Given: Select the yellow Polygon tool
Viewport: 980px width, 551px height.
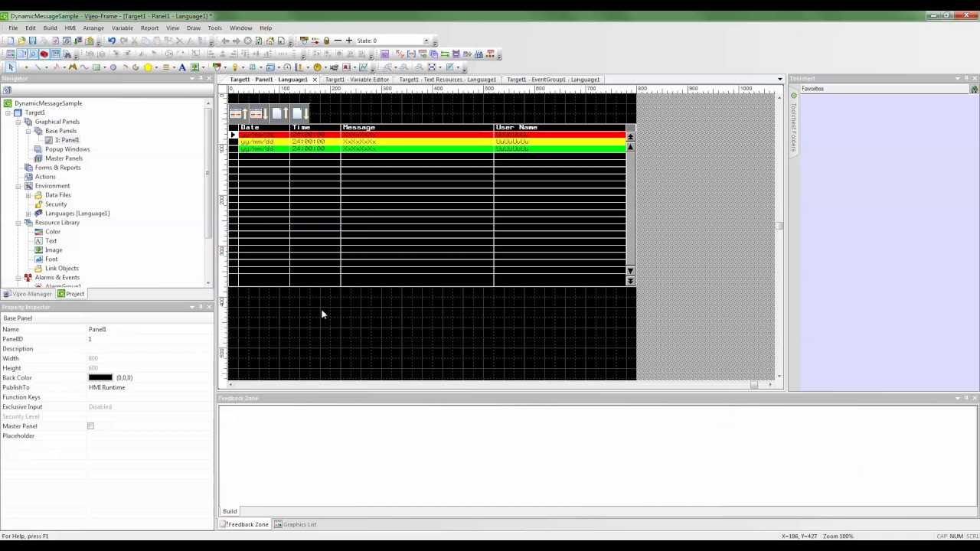Looking at the screenshot, I should coord(148,67).
